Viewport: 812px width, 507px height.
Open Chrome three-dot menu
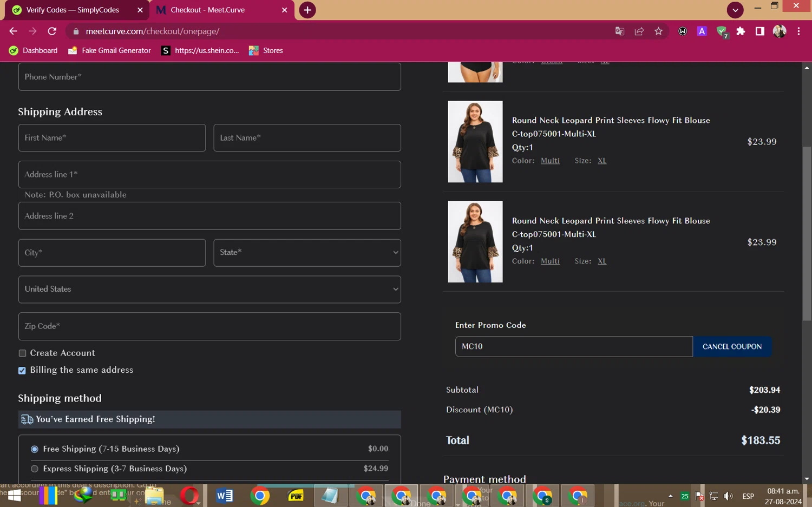798,31
